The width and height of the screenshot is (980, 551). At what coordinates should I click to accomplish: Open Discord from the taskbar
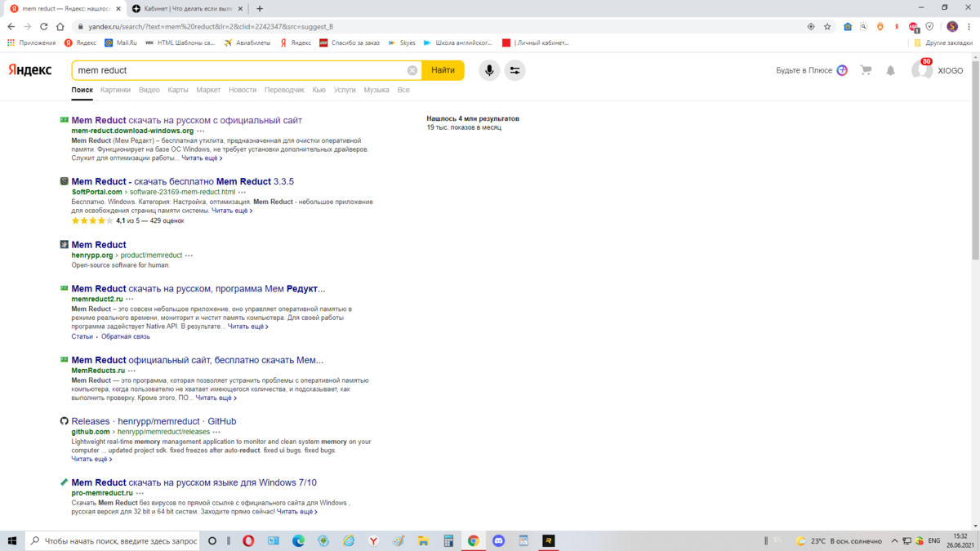(498, 540)
